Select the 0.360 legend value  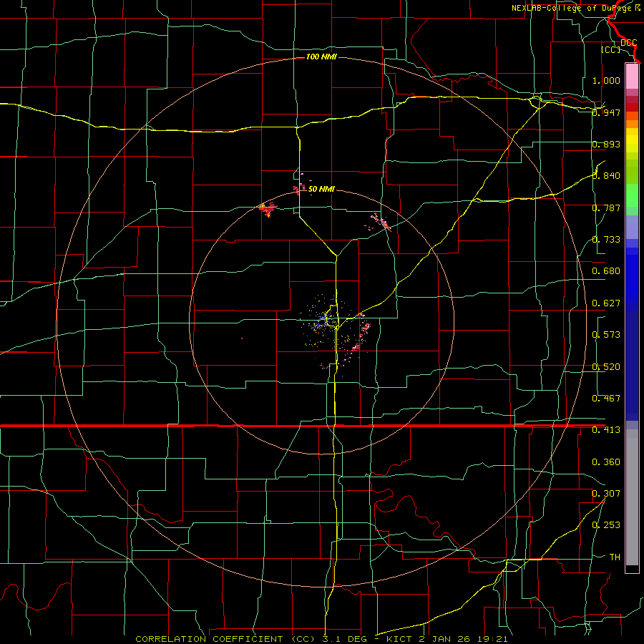[x=606, y=462]
